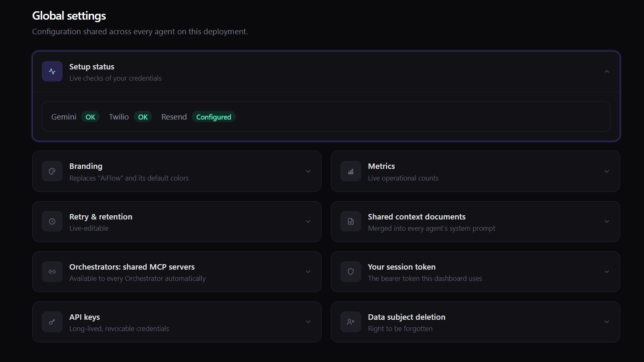Image resolution: width=644 pixels, height=362 pixels.
Task: Click the Gemini OK status badge
Action: tap(90, 117)
